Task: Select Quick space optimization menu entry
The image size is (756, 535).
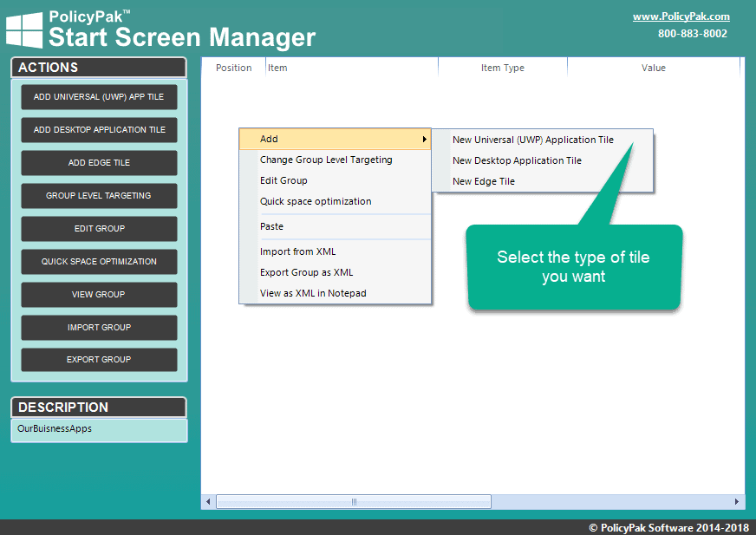Action: 335,201
